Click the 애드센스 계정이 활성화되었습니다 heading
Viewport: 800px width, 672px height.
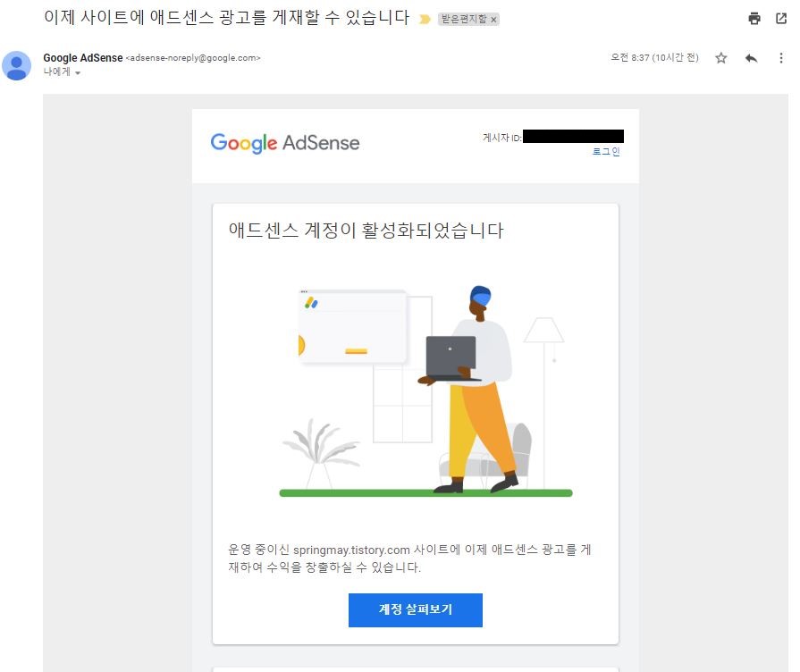[x=366, y=231]
